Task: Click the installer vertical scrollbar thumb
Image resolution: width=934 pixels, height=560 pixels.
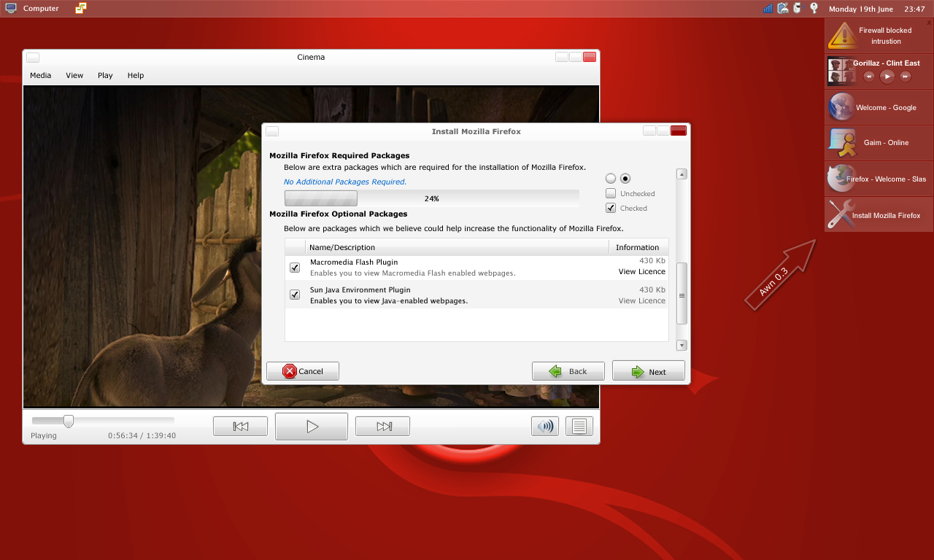Action: click(x=682, y=294)
